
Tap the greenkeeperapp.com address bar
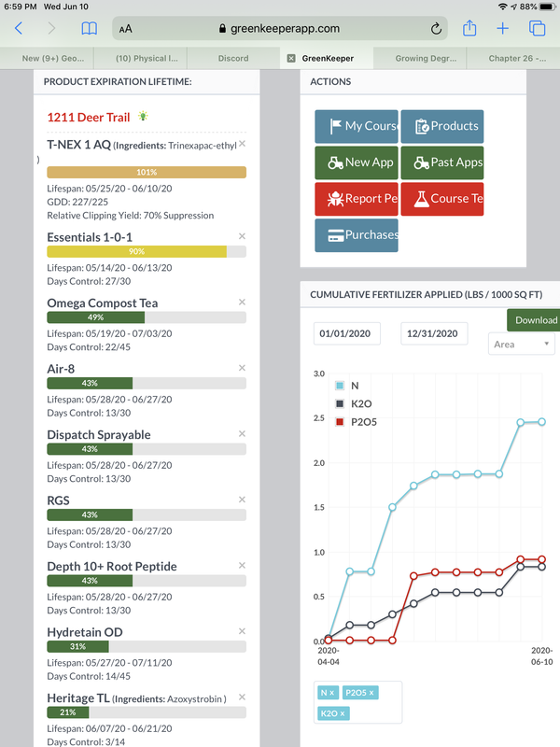click(x=280, y=29)
